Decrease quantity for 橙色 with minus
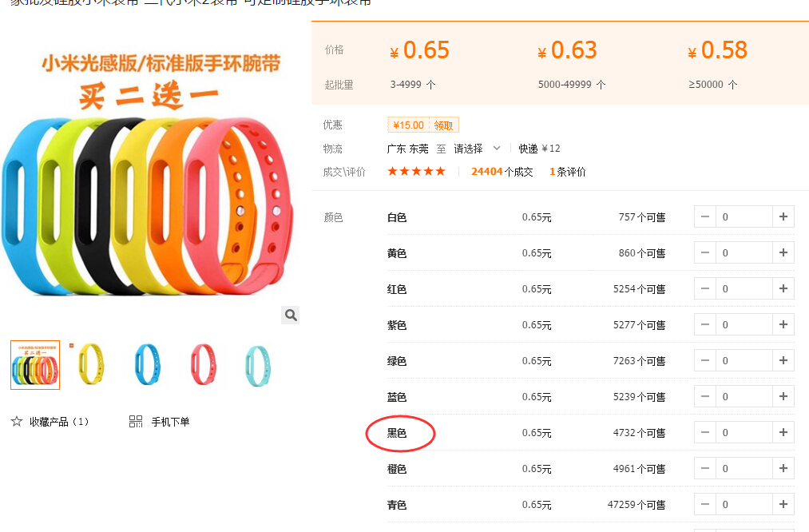This screenshot has width=809, height=532. [704, 468]
